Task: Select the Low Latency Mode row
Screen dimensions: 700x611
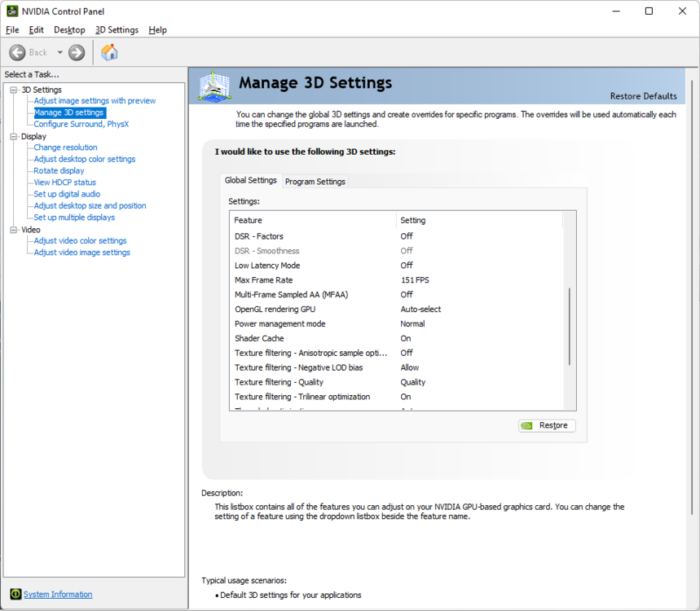Action: point(396,266)
